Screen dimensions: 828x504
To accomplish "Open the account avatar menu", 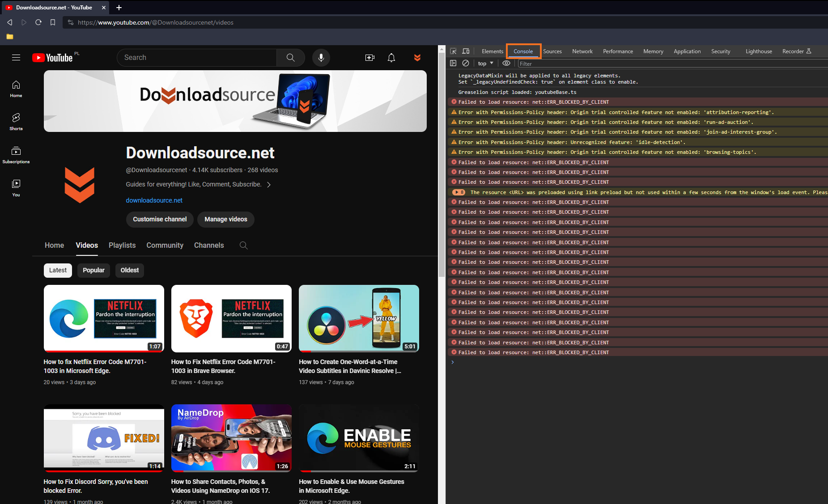I will pyautogui.click(x=417, y=58).
